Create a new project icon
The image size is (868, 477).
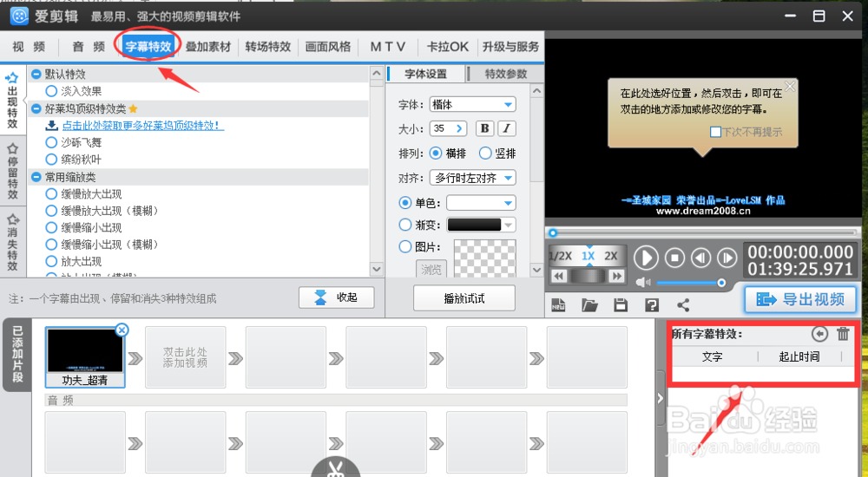[558, 305]
